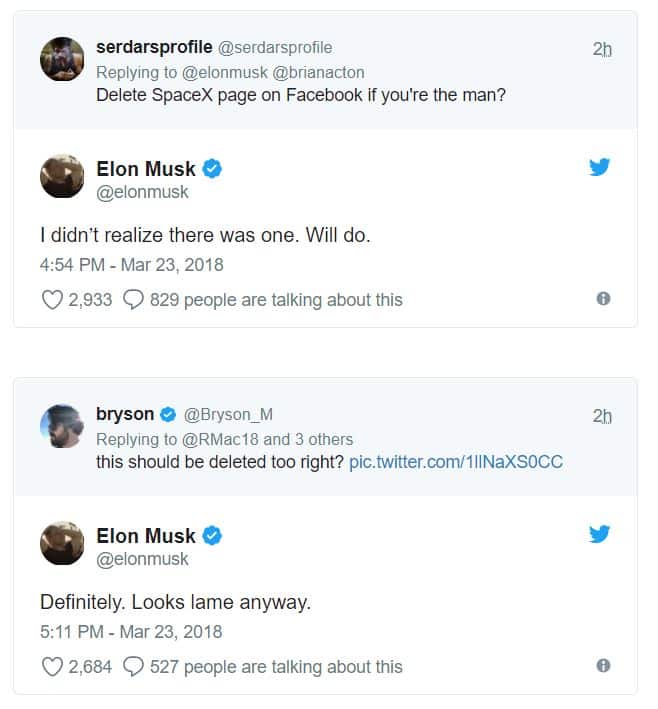Click the info icon on the first tweet
658x709 pixels.
[603, 298]
